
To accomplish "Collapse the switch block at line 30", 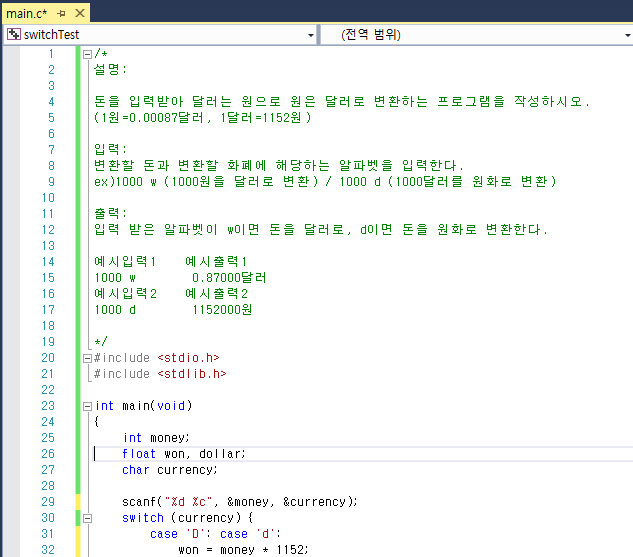I will pyautogui.click(x=87, y=518).
